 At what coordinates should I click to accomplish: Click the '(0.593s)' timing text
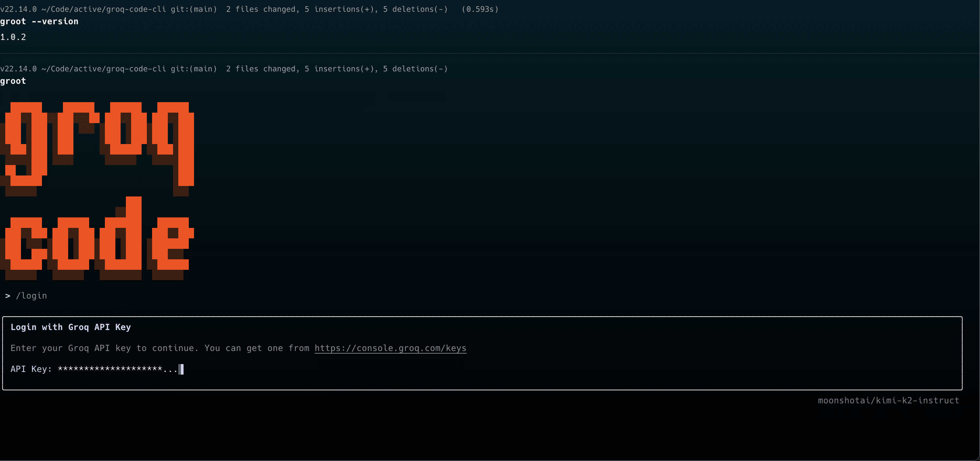[480, 9]
